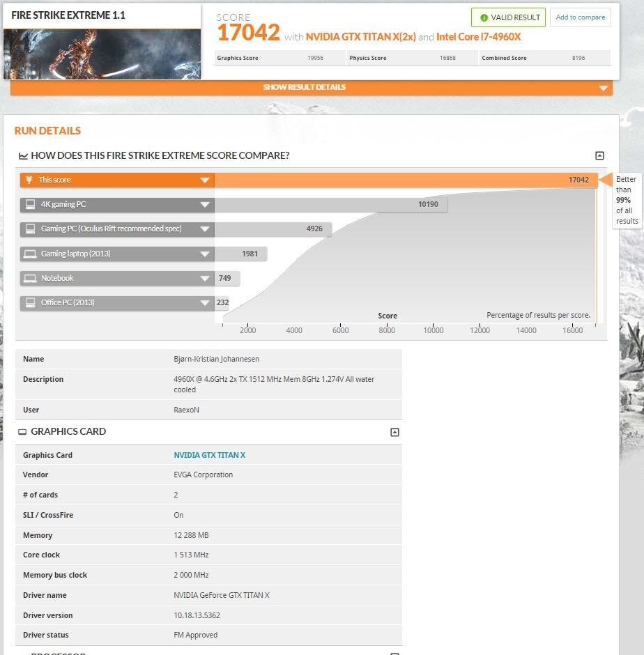
Task: Click desktop icon on Gaming PC Oculus row
Action: click(x=30, y=229)
